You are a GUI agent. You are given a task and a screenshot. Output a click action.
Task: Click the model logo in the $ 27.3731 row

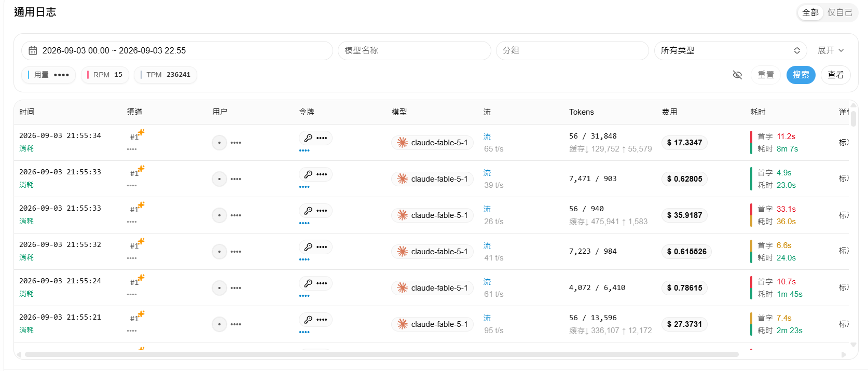[x=402, y=324]
